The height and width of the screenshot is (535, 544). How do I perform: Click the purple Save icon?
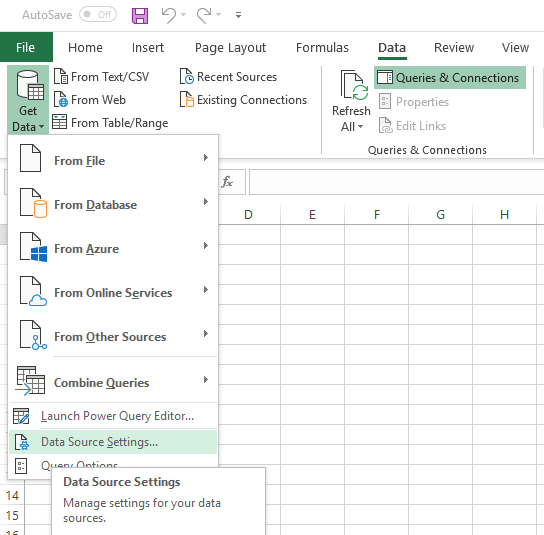(140, 15)
